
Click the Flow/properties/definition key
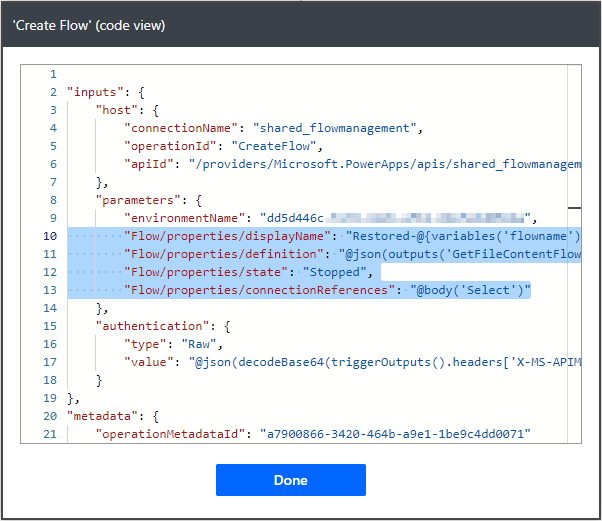226,254
